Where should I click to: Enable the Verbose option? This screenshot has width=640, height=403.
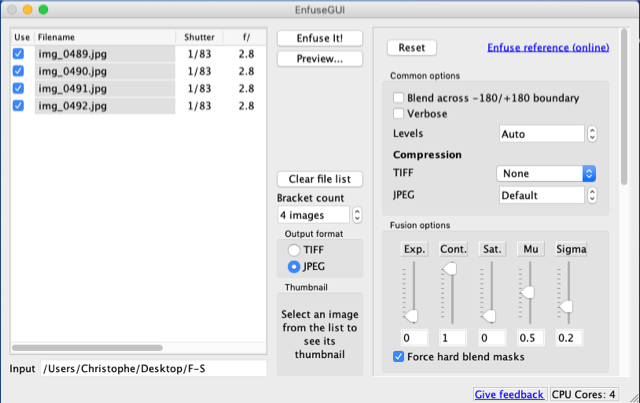[400, 114]
